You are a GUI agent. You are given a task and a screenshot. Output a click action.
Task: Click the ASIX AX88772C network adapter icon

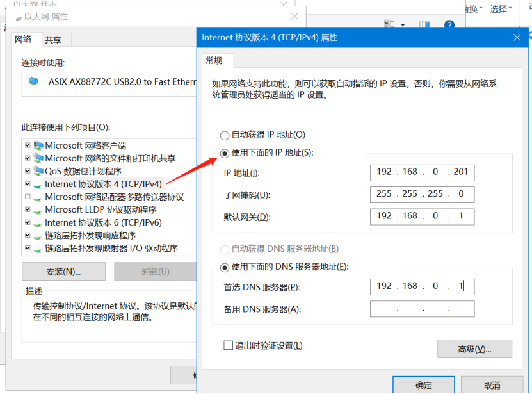(x=34, y=81)
